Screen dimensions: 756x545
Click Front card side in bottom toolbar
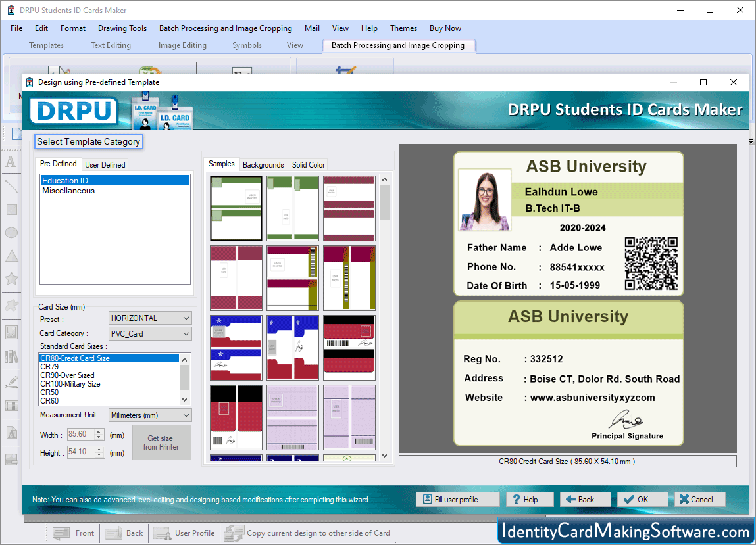pos(74,533)
